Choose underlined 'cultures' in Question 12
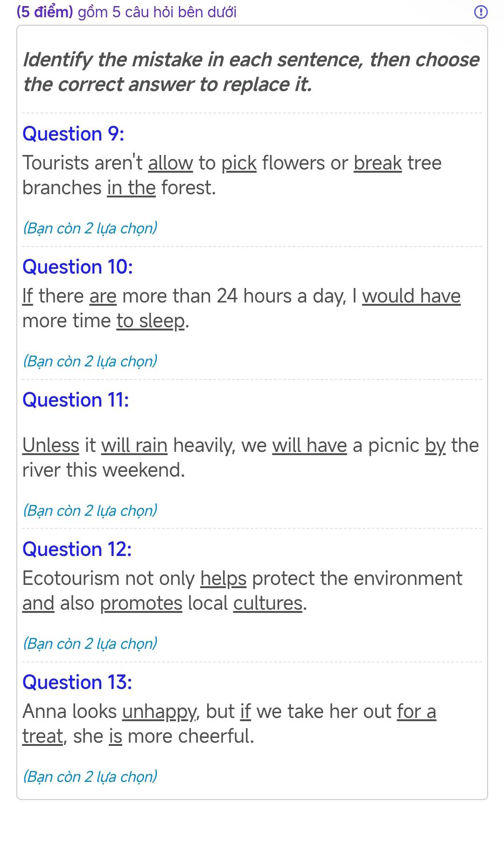Viewport: 504px width, 857px height. tap(268, 603)
